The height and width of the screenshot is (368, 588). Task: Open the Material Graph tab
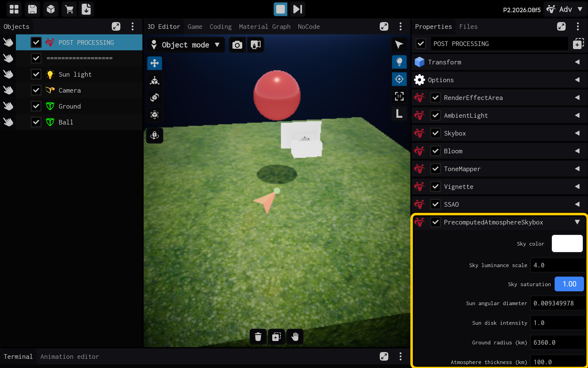[265, 27]
